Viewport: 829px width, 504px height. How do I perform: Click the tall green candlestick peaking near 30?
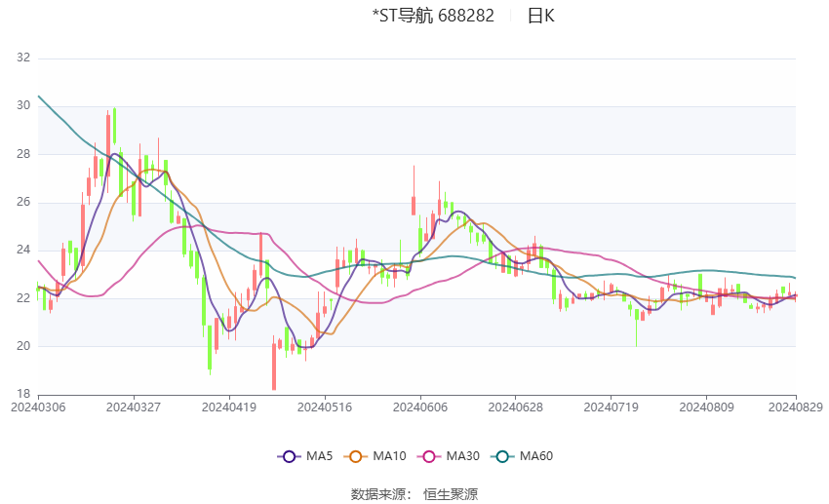point(114,126)
